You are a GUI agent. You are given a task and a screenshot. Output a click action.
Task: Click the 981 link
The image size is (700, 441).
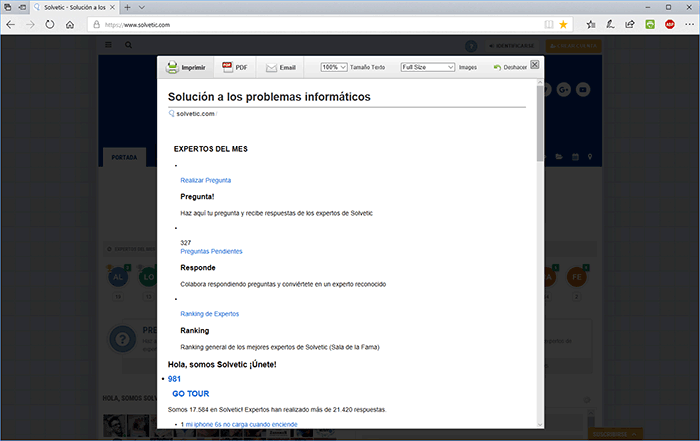point(174,379)
